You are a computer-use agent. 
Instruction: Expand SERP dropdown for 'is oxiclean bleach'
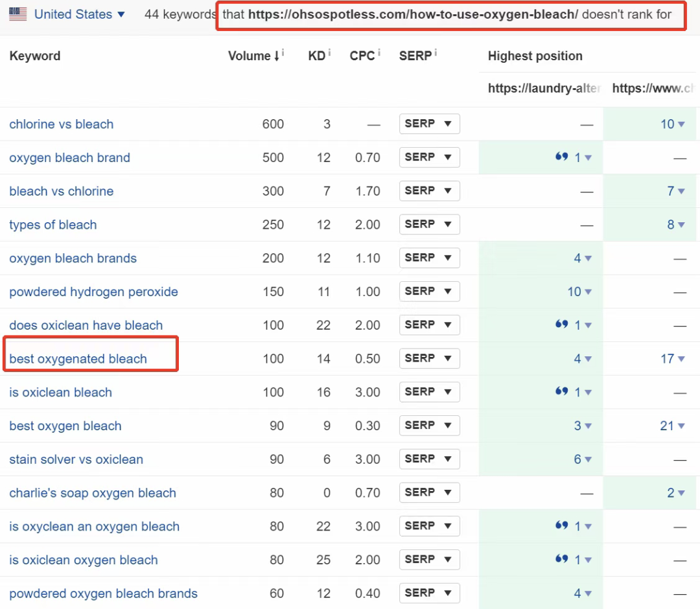(x=429, y=392)
